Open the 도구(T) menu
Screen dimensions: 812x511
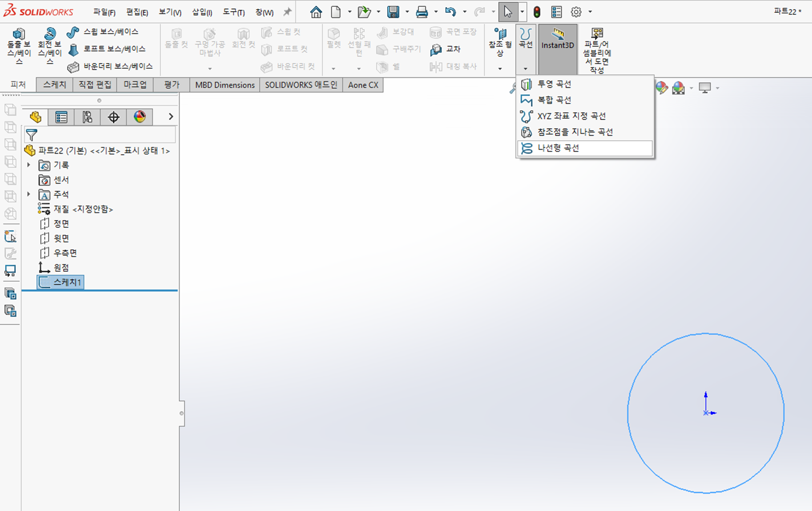point(233,12)
